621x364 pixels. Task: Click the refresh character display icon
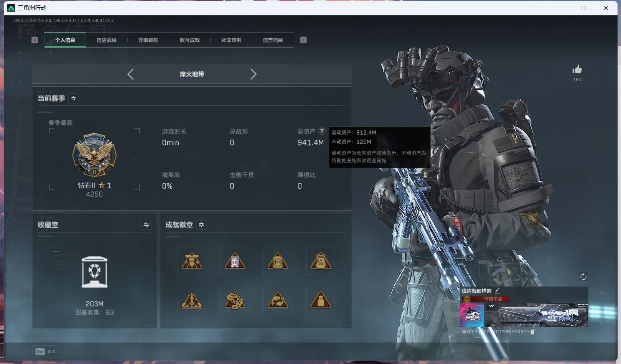click(583, 277)
